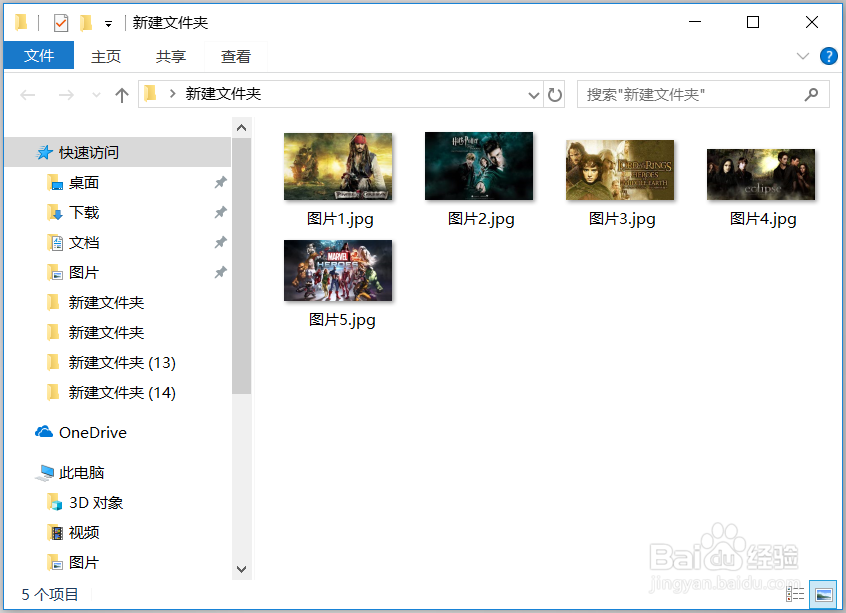Click the 图片1.jpg file name label
This screenshot has height=613, width=846.
point(340,219)
